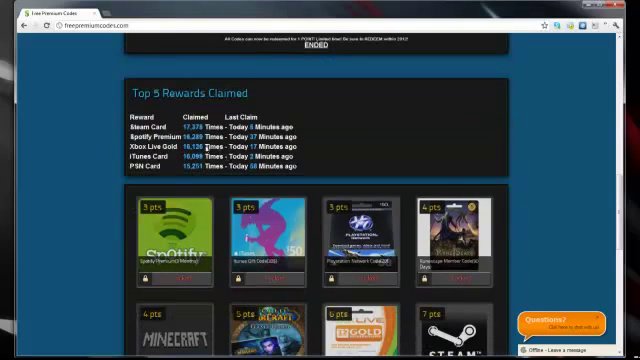The height and width of the screenshot is (360, 640).
Task: Click Locked button under Runescape card
Action: [x=461, y=279]
